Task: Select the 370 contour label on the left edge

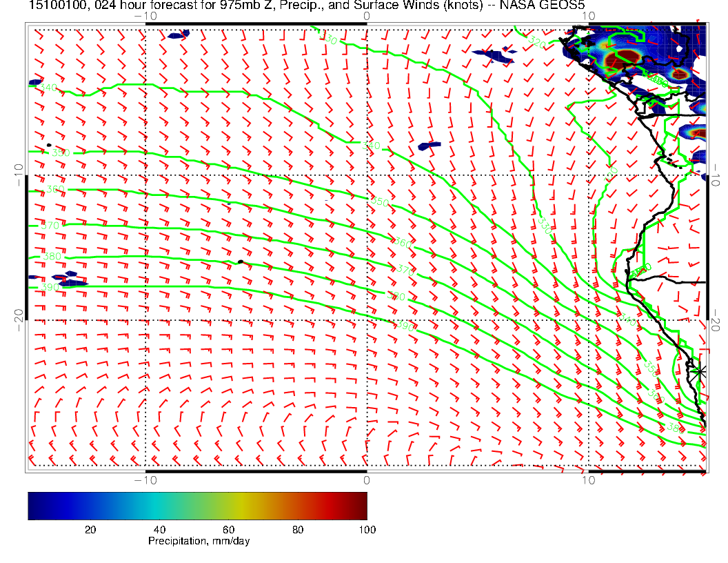Action: [x=50, y=225]
